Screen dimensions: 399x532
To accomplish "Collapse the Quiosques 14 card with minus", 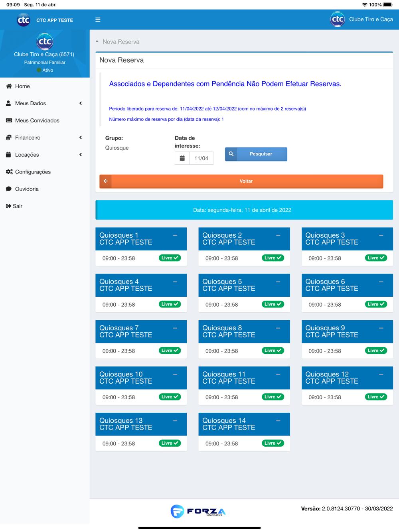I will point(278,421).
